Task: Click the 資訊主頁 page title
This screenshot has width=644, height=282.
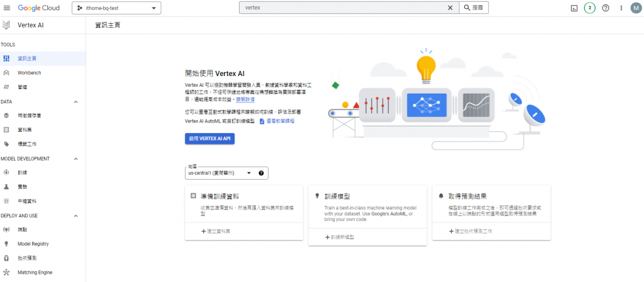Action: pos(108,25)
